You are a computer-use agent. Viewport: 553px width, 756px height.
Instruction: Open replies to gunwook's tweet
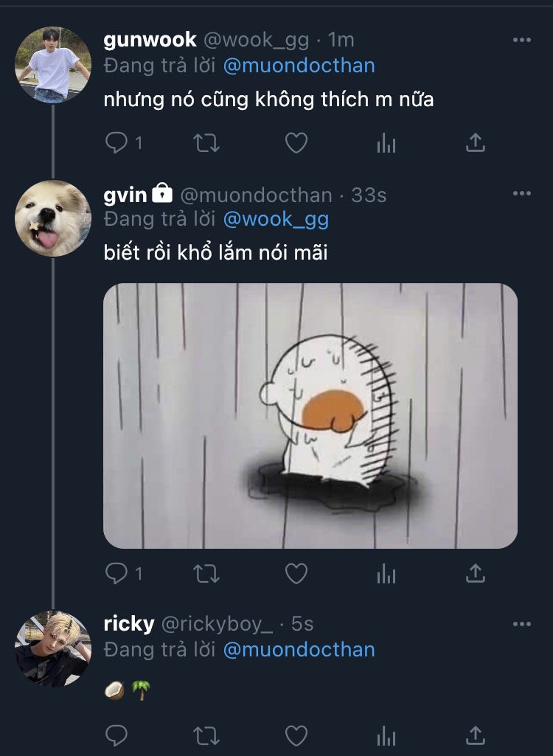(x=123, y=142)
